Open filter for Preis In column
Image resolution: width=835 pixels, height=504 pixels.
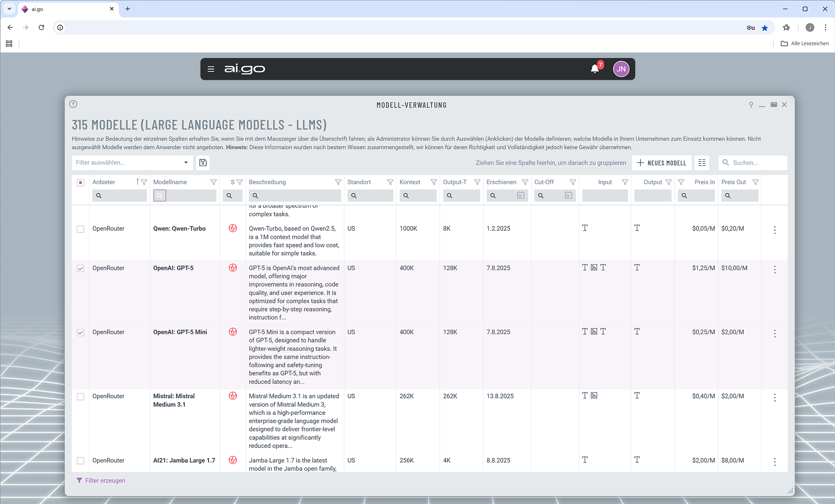[681, 182]
